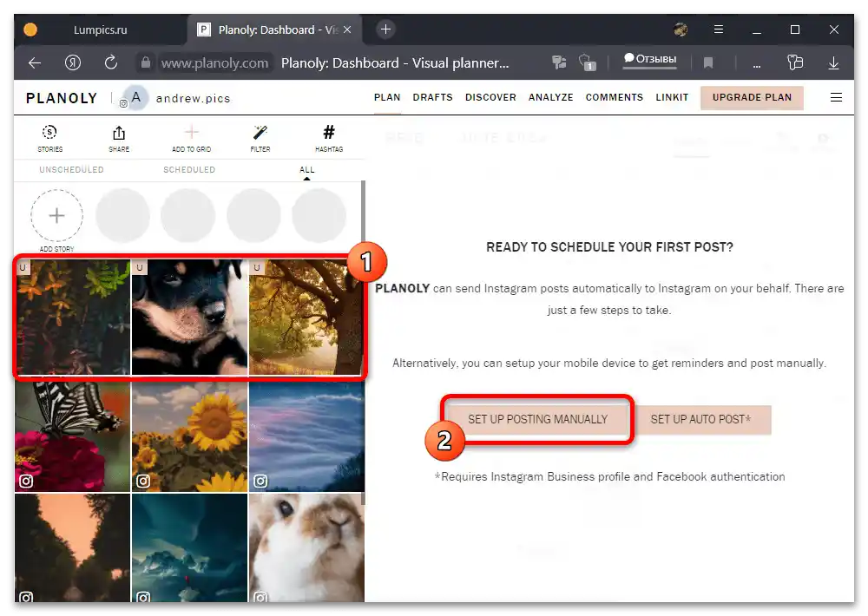
Task: Select the puppy unscheduled photo
Action: (x=189, y=318)
